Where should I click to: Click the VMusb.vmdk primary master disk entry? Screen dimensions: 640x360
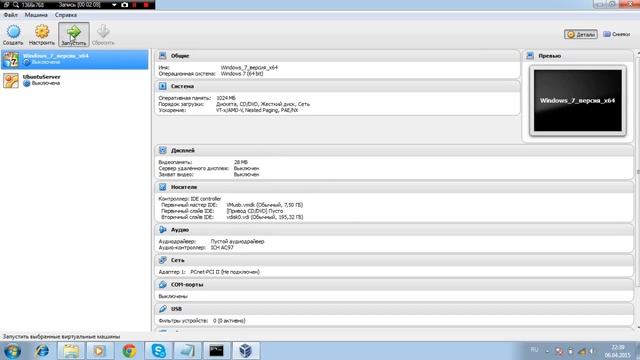(x=264, y=205)
